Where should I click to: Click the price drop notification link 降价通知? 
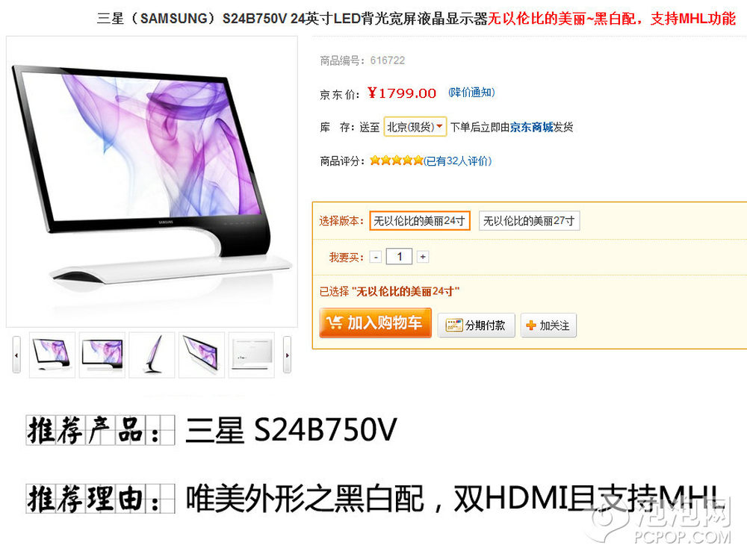[471, 93]
